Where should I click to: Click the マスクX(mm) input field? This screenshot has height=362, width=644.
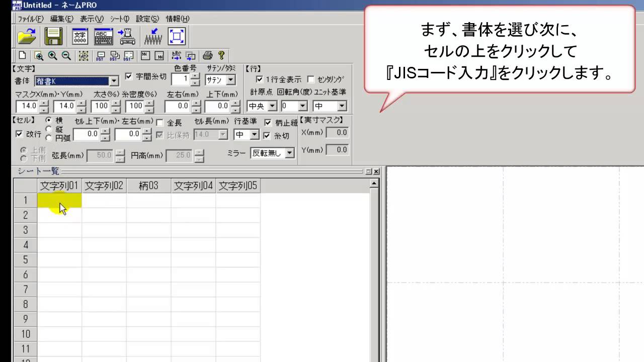27,106
